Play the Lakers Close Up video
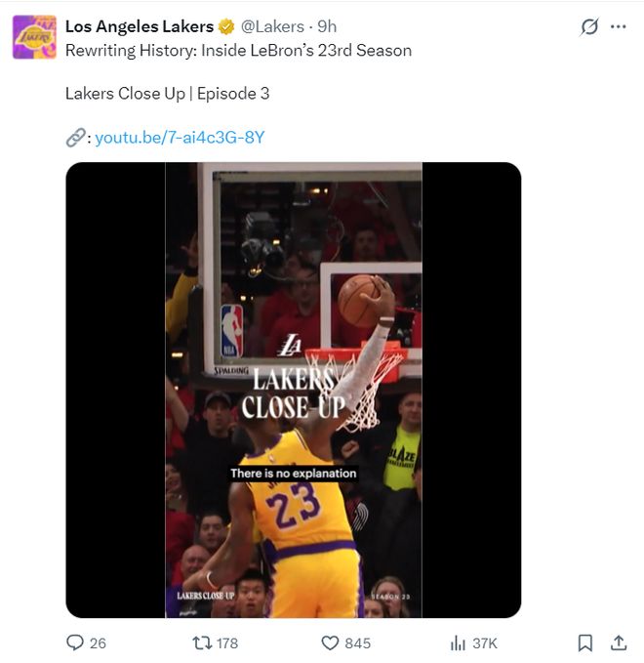Viewport: 644px width, 663px height. click(x=293, y=390)
